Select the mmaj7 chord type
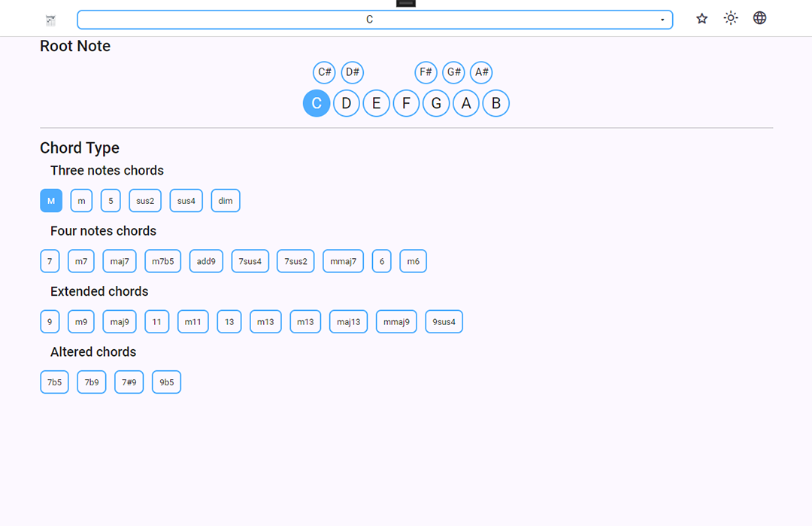The height and width of the screenshot is (526, 812). pos(343,261)
